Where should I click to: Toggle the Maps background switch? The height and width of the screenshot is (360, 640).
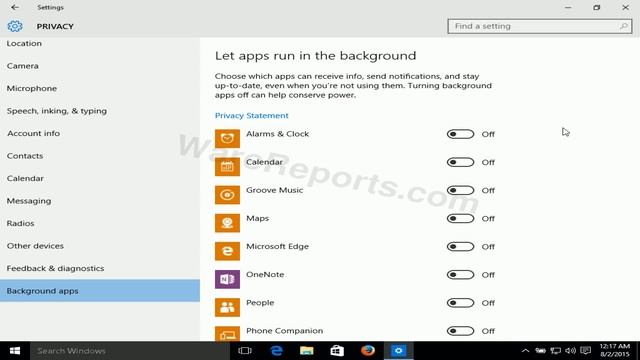pyautogui.click(x=460, y=218)
